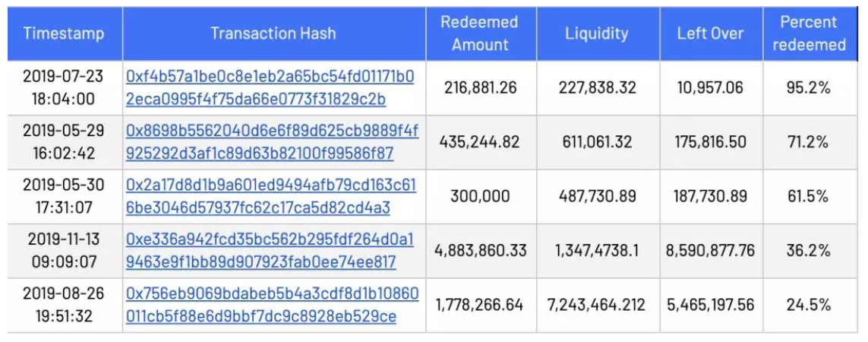Open transaction hash starting with 0xe336a942fcd3
Screen dimensions: 868x342
270,251
